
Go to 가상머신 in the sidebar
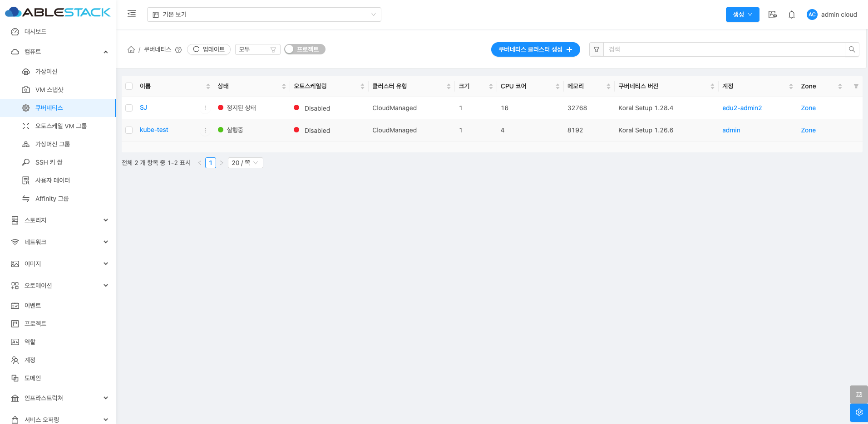[46, 72]
